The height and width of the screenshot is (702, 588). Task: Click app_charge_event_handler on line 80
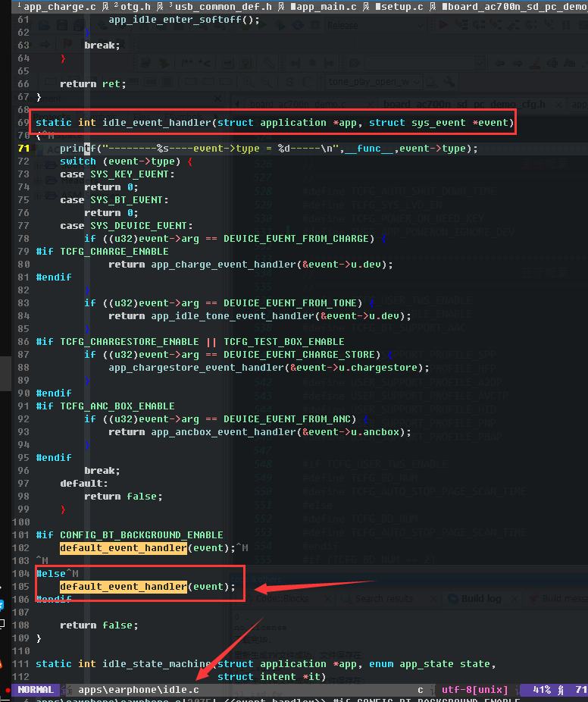(x=224, y=264)
